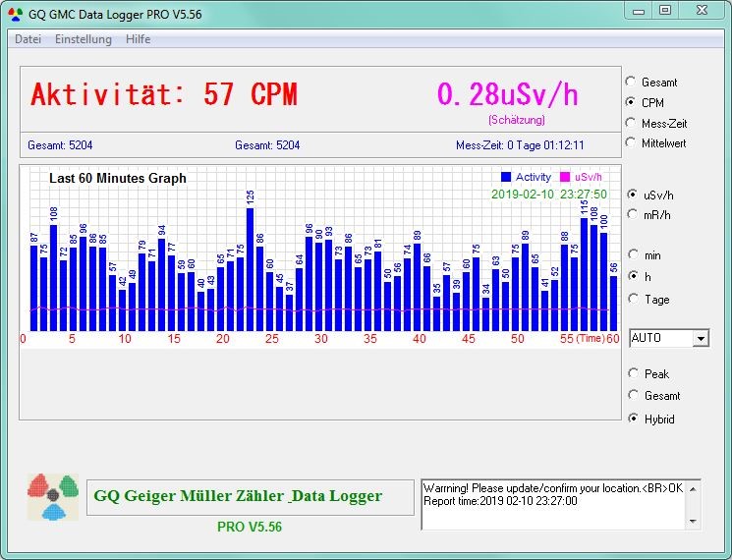Click the Mess-Zeit: 0 Tage 01:12:11 text

pos(520,145)
